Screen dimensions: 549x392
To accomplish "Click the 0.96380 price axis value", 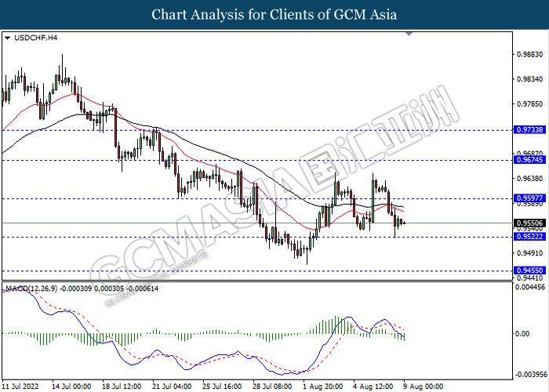I will (529, 179).
